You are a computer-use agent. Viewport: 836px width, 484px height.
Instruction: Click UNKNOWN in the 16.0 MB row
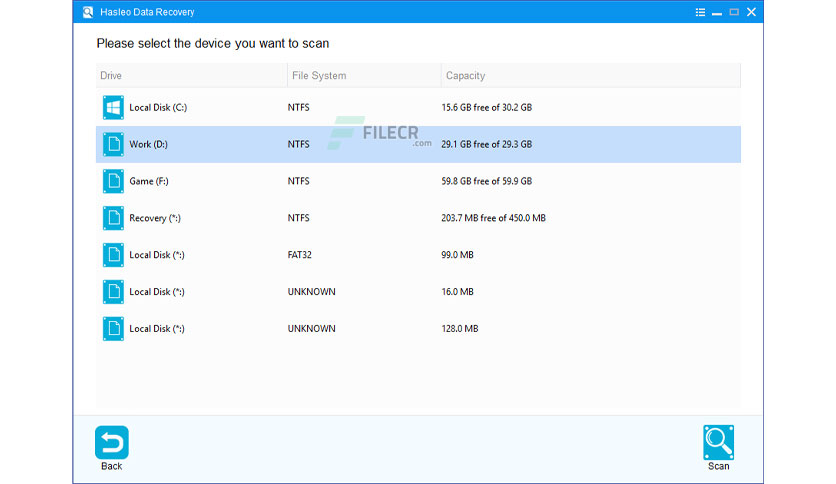311,292
